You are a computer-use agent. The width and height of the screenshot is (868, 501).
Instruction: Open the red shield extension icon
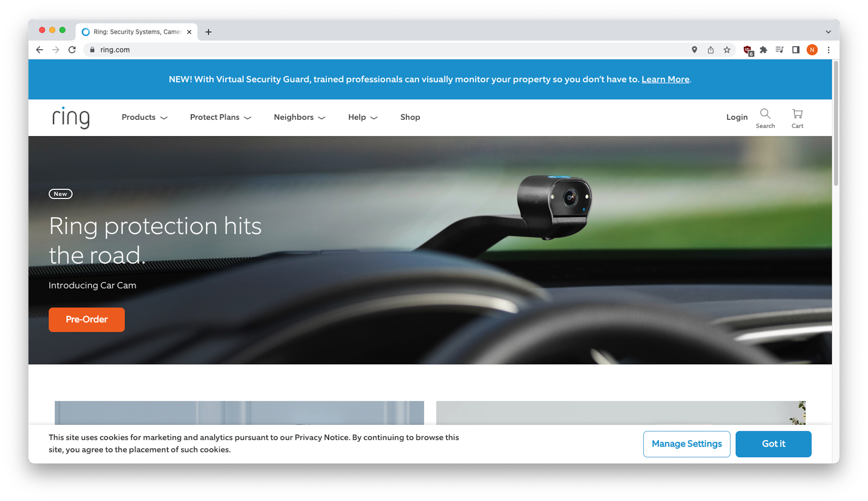point(748,50)
